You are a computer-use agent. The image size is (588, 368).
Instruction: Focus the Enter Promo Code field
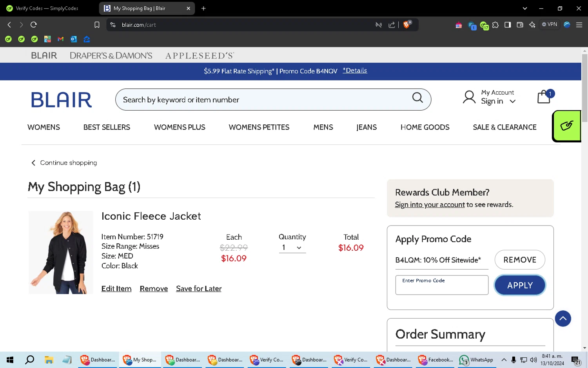(x=442, y=285)
